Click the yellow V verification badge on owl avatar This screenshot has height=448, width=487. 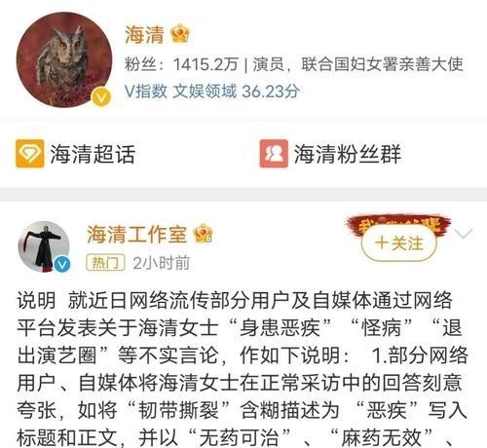tap(101, 97)
